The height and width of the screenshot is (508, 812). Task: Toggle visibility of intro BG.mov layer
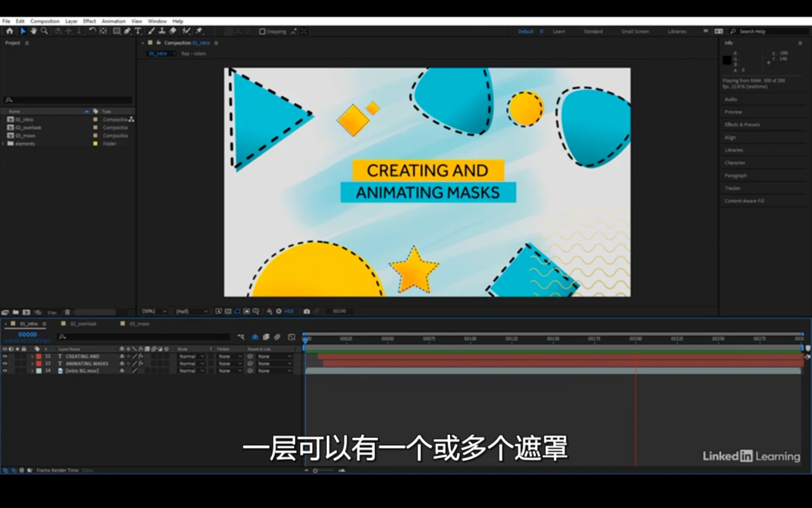[x=5, y=371]
